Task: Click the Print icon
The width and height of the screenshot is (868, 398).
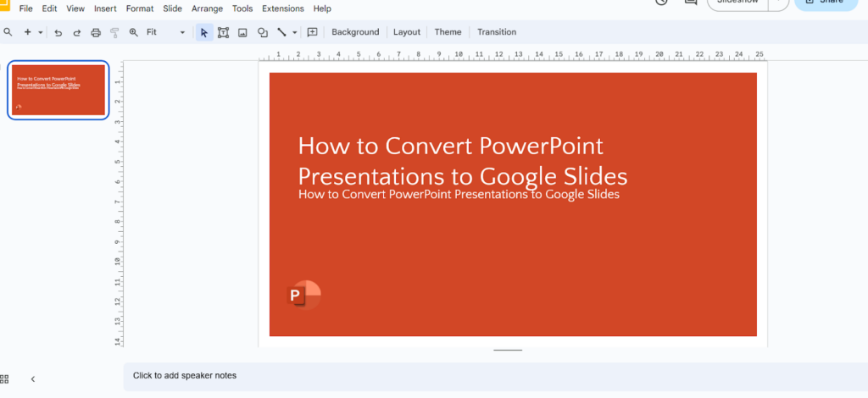Action: click(96, 32)
